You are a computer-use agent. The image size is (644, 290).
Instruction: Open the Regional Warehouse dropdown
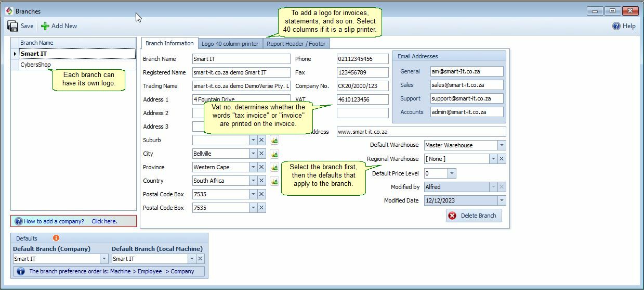pyautogui.click(x=493, y=159)
